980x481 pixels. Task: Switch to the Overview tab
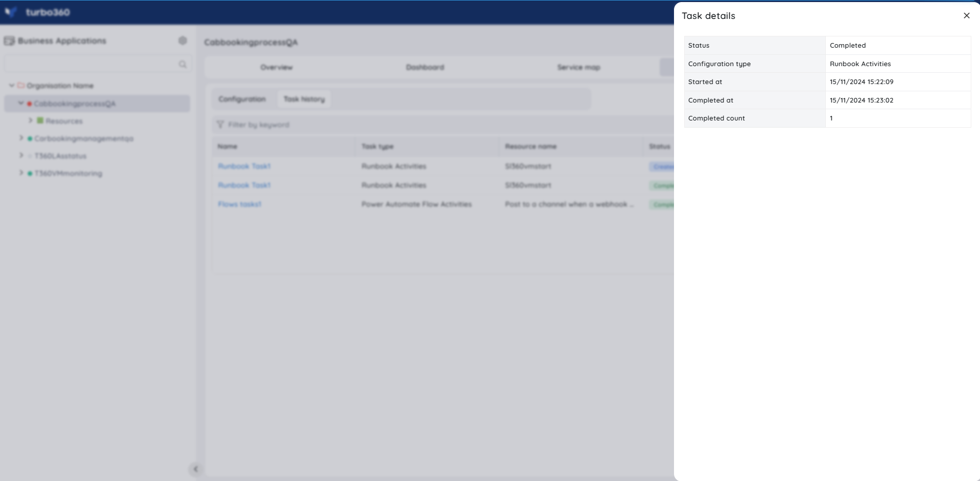pyautogui.click(x=276, y=67)
